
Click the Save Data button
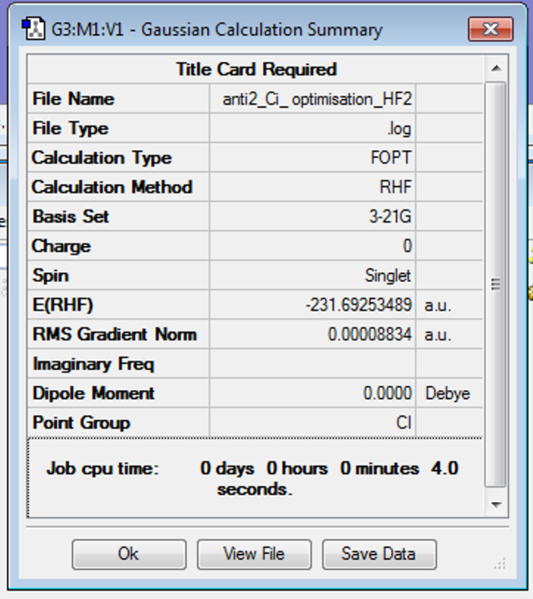pyautogui.click(x=379, y=554)
